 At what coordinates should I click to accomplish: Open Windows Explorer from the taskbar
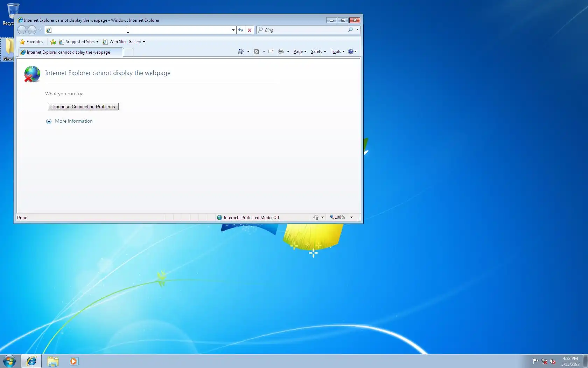click(53, 361)
